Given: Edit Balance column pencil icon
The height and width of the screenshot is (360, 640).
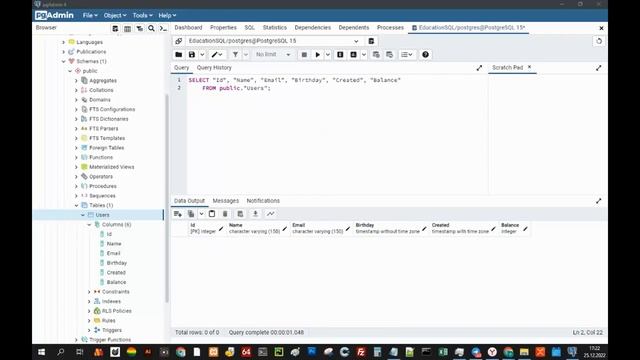Looking at the screenshot, I should click(525, 229).
